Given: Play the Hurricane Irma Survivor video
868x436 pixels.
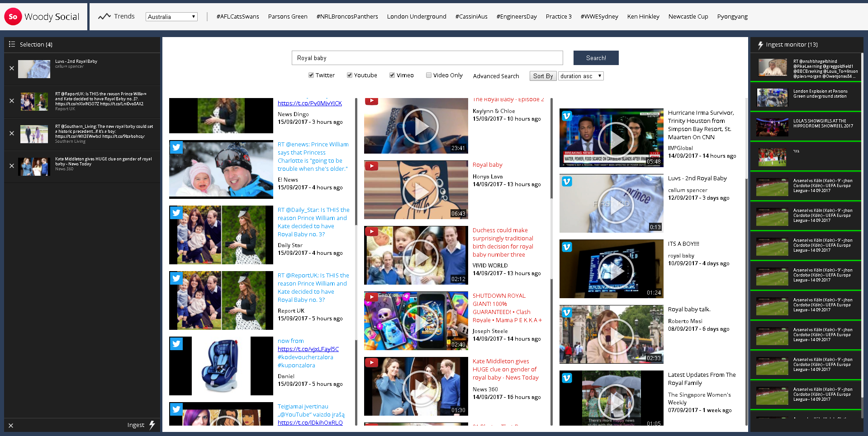Looking at the screenshot, I should tap(616, 140).
